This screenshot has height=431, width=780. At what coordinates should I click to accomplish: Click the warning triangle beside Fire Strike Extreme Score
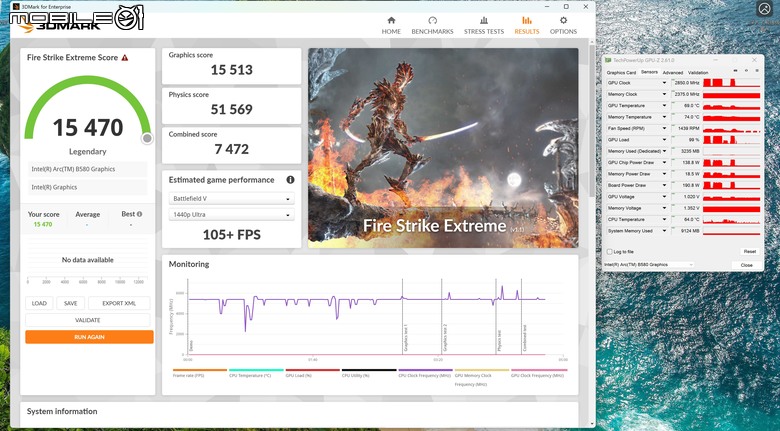(x=125, y=58)
